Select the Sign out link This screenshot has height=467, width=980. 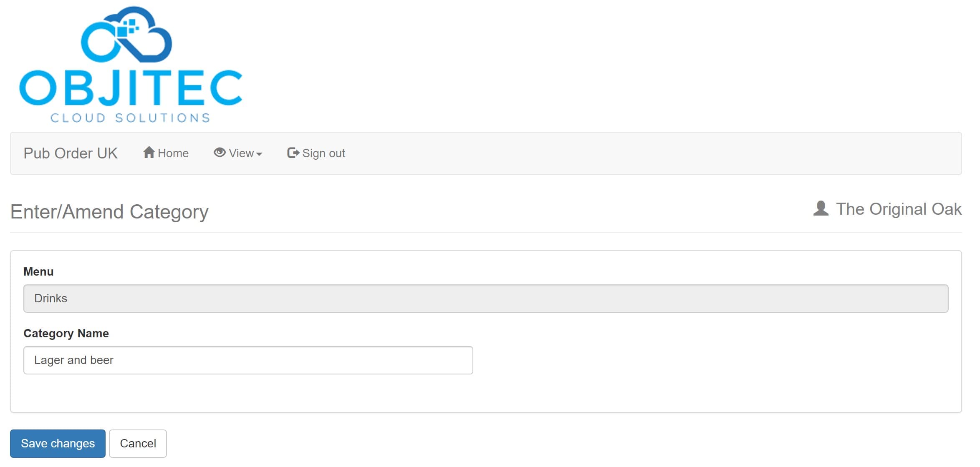tap(316, 153)
